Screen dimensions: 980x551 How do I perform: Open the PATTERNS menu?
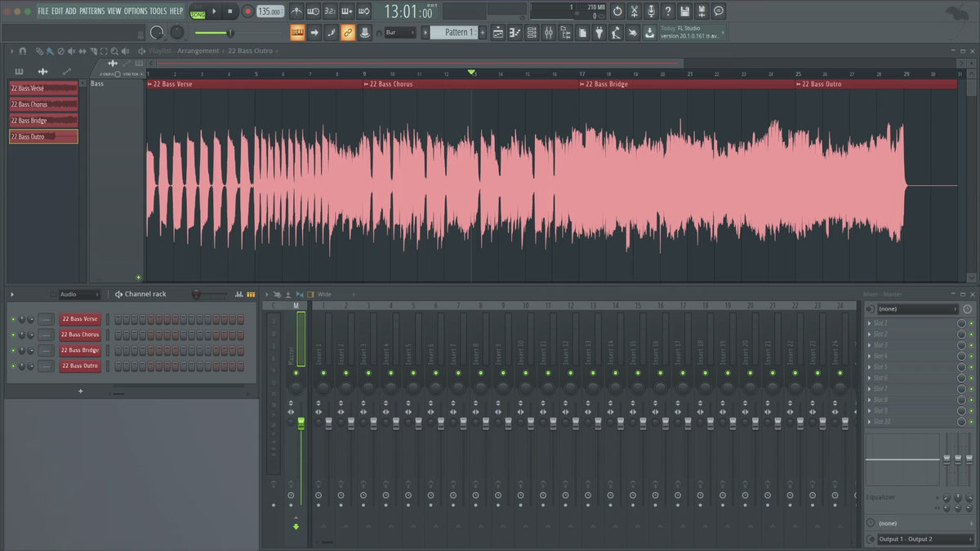tap(91, 11)
